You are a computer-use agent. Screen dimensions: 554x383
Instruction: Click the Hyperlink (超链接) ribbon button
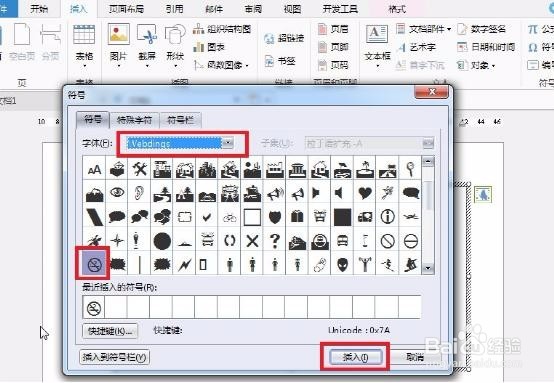pos(284,38)
